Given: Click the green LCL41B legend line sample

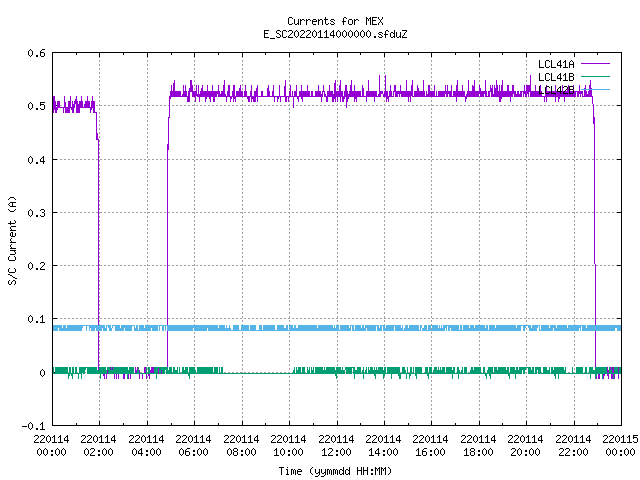Looking at the screenshot, I should (595, 76).
